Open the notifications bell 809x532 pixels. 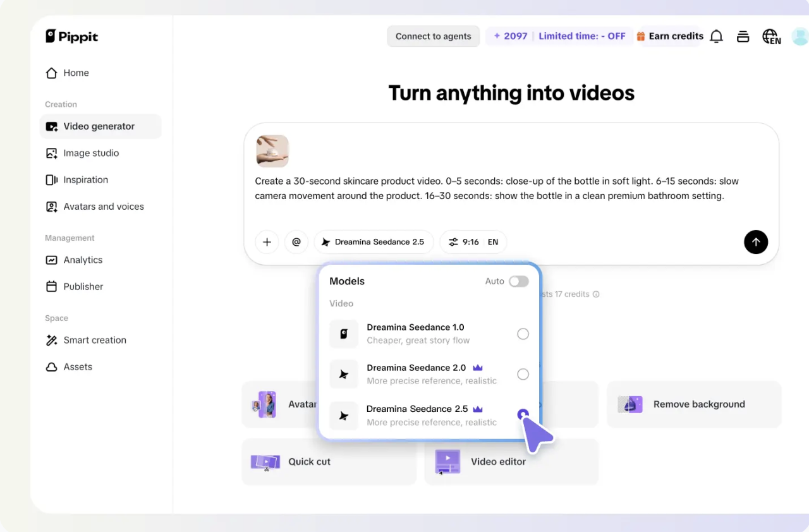716,37
